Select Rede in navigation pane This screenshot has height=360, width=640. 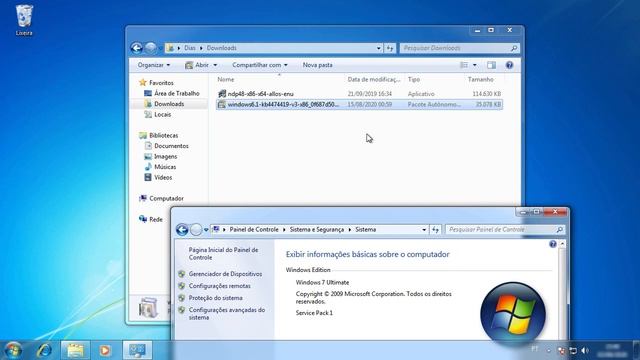[151, 219]
